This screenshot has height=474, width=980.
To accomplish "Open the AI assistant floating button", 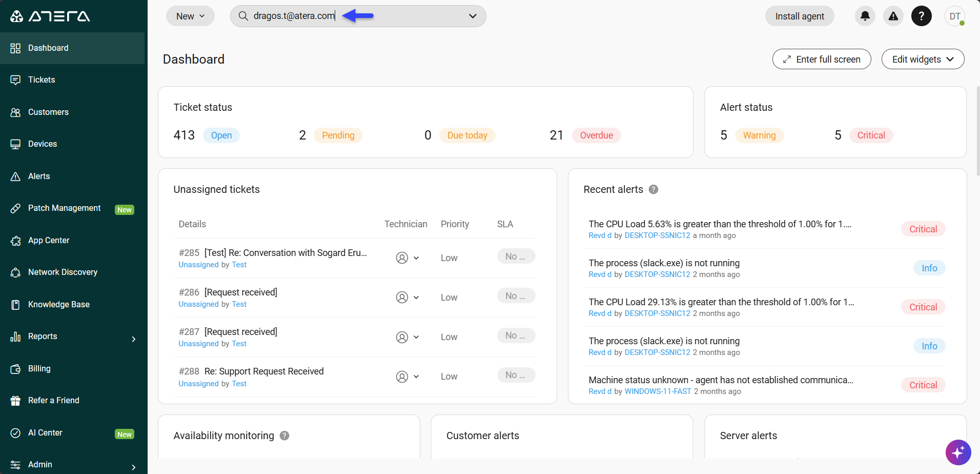I will [957, 452].
